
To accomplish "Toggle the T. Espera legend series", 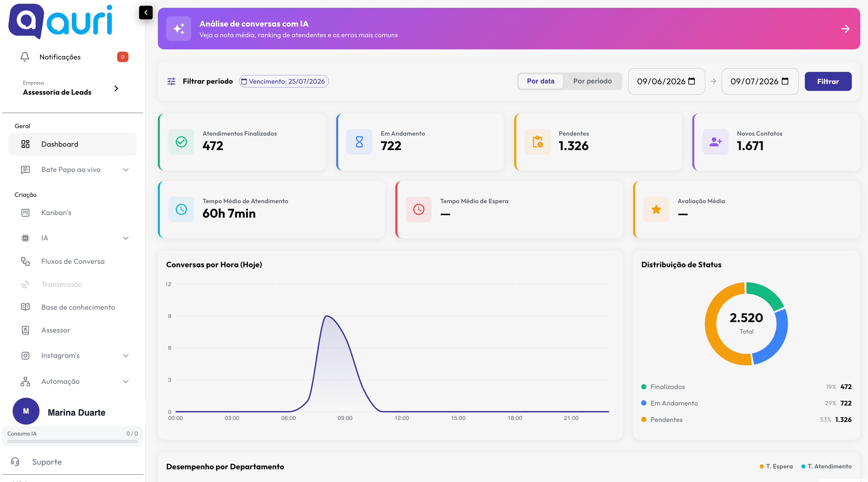I will (x=776, y=466).
